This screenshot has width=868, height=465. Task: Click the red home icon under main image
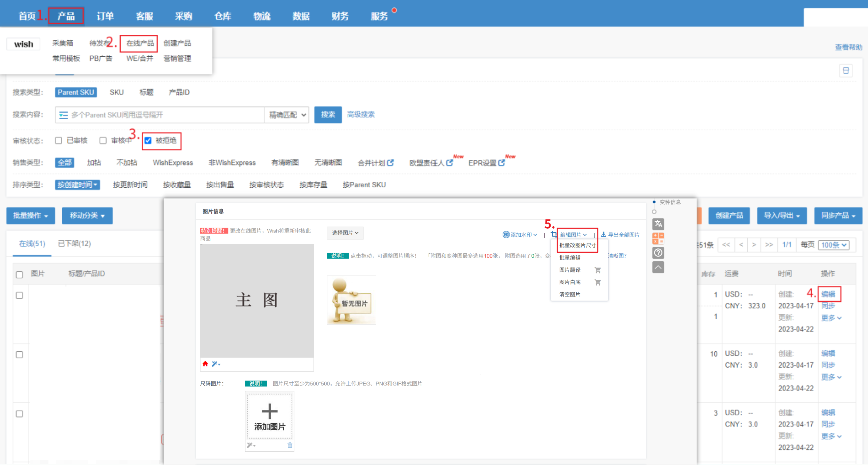(x=205, y=364)
